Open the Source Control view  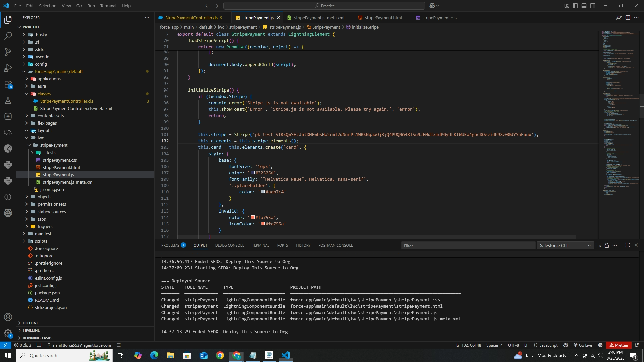coord(8,52)
